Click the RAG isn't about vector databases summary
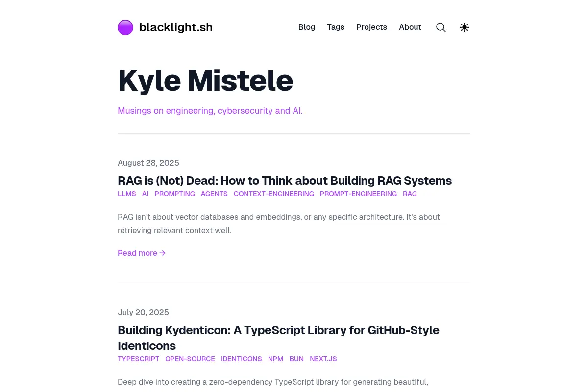This screenshot has width=588, height=392. [279, 223]
